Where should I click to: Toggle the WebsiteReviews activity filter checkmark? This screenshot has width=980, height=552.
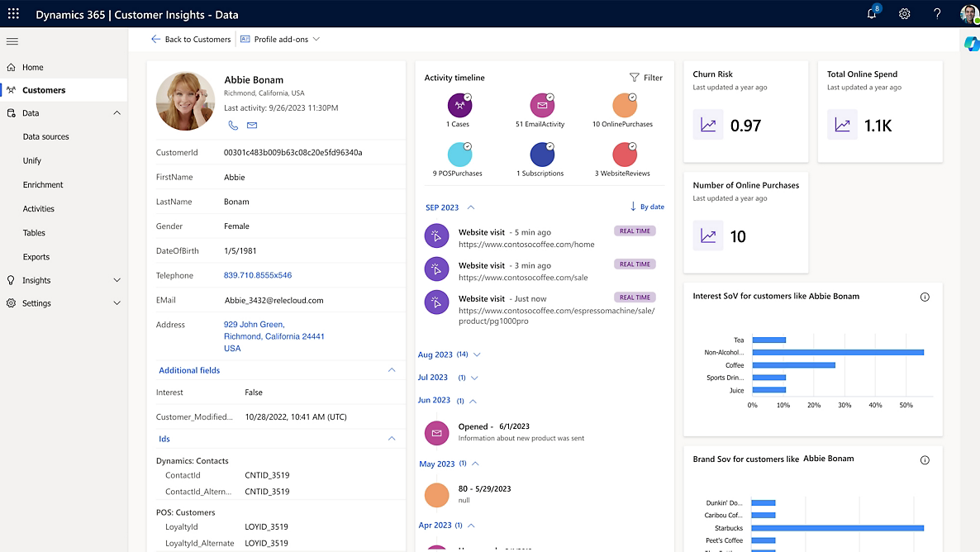pyautogui.click(x=630, y=147)
